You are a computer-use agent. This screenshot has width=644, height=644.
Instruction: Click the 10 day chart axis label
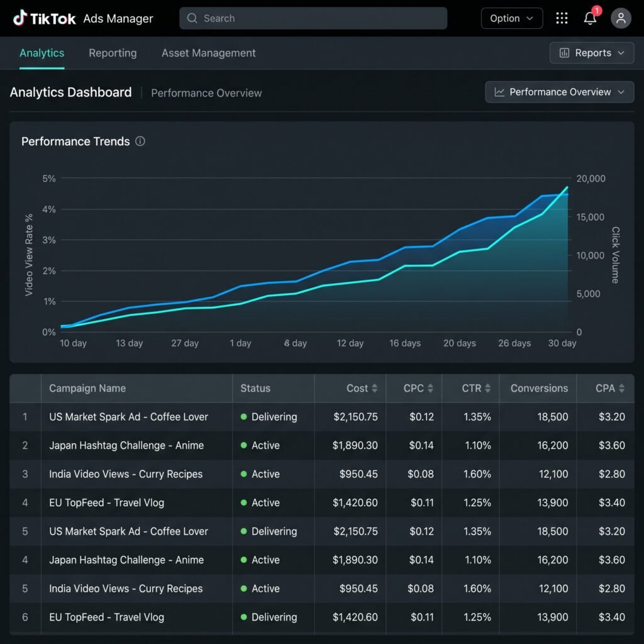pyautogui.click(x=73, y=343)
